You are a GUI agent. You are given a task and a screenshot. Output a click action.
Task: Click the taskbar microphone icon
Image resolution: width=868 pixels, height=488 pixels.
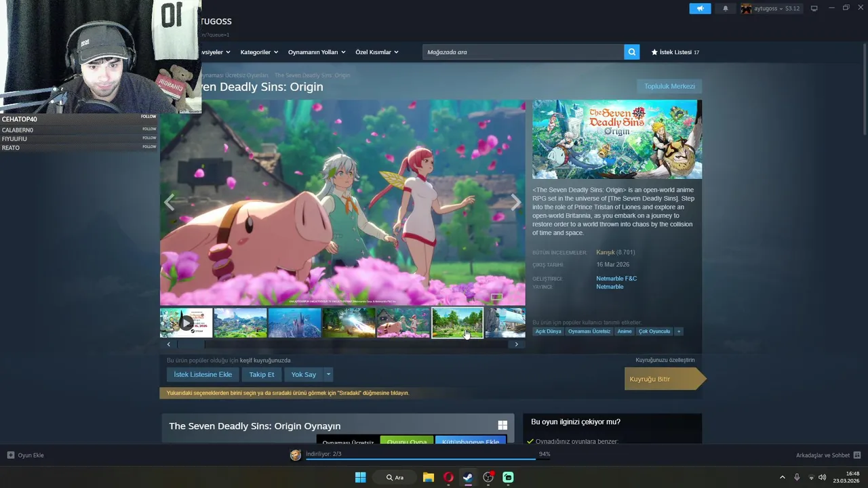tap(797, 477)
